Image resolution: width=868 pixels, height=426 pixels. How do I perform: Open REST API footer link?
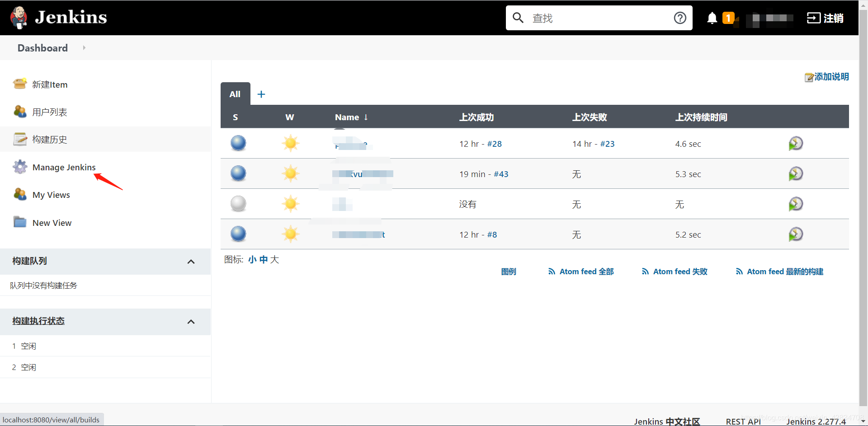pyautogui.click(x=743, y=421)
